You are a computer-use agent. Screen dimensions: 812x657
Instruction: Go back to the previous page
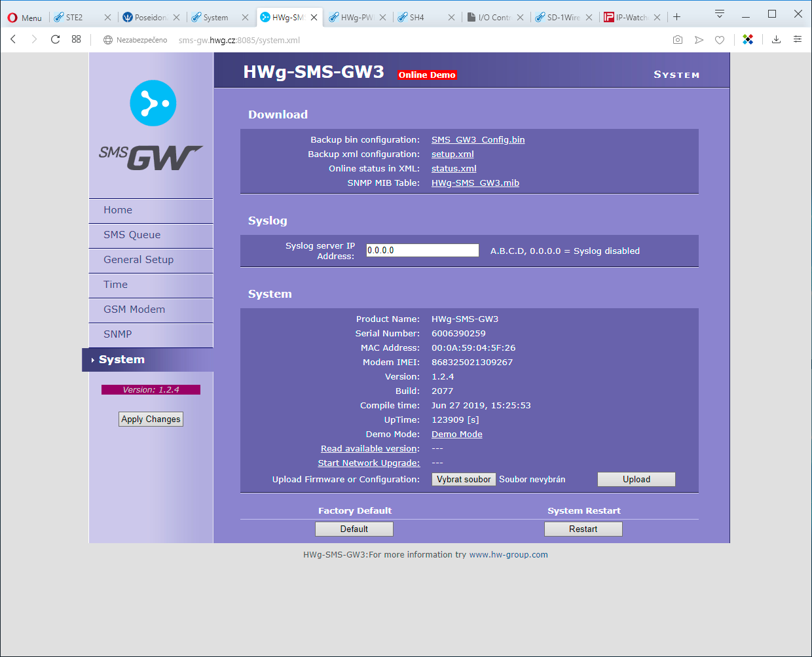click(13, 40)
